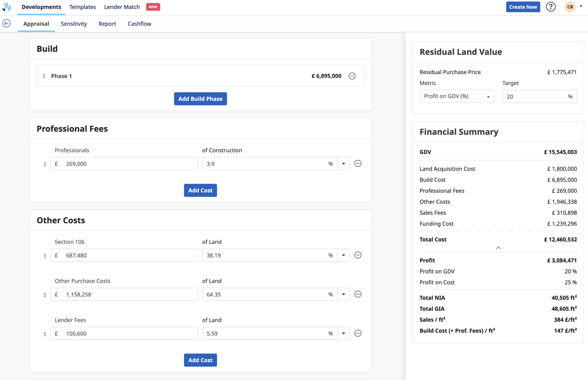The height and width of the screenshot is (380, 588).
Task: Click the Add Build Phase button
Action: click(x=200, y=99)
